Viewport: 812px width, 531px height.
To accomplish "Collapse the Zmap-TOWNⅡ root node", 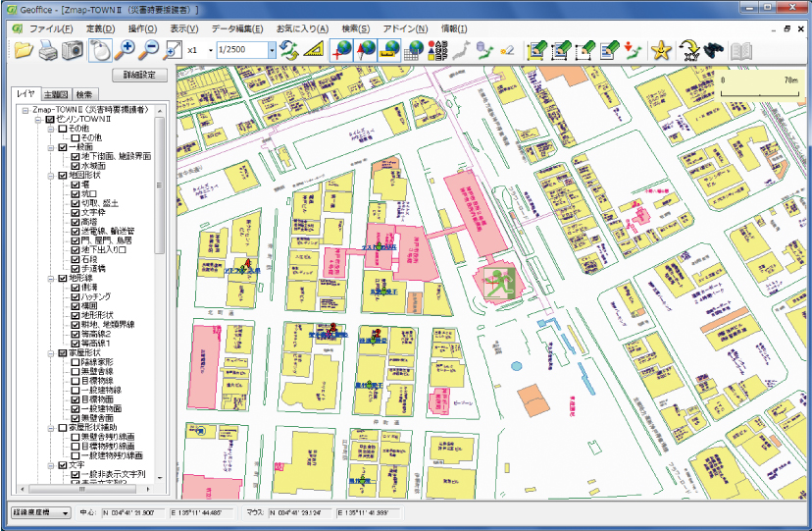I will click(25, 110).
